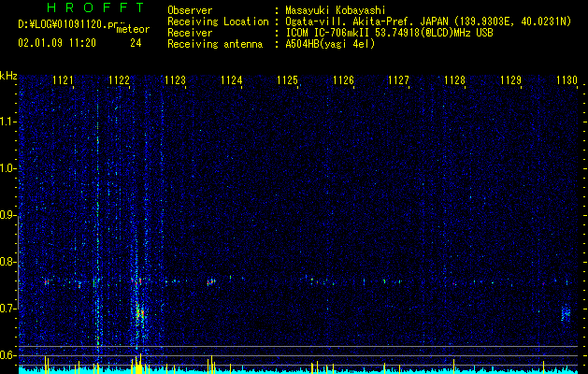Click the 0.7 kHz frequency label

coord(7,309)
